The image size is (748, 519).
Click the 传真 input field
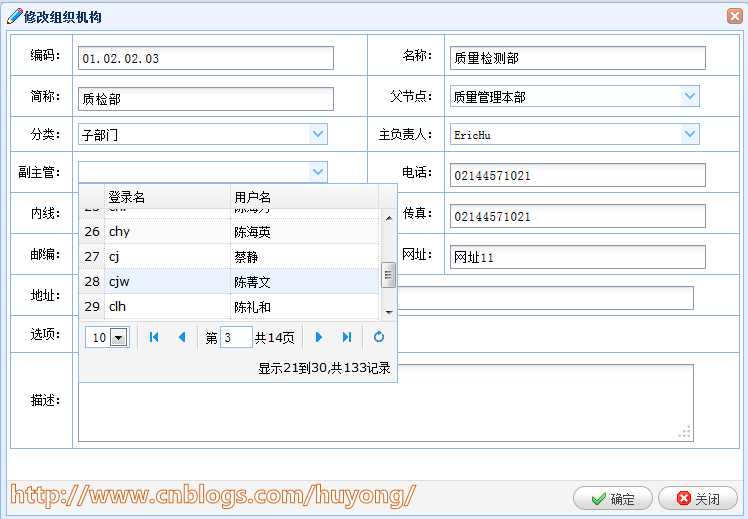pos(577,216)
